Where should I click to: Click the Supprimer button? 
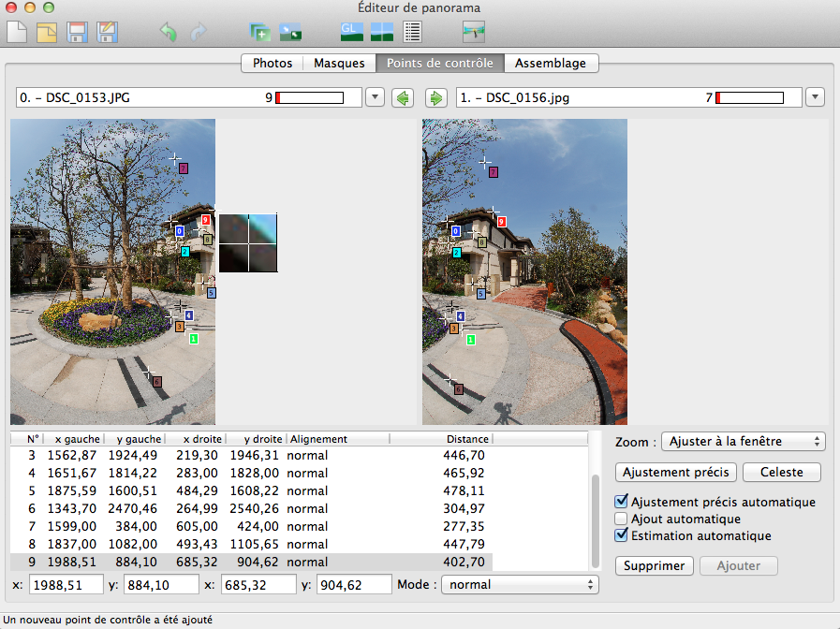pos(655,565)
